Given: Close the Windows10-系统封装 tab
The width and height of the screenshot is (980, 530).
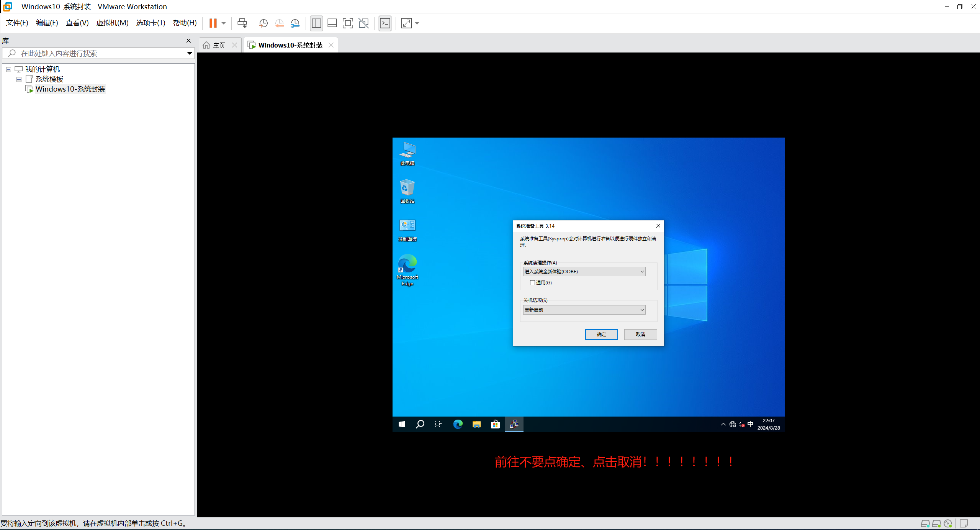Looking at the screenshot, I should [x=331, y=45].
